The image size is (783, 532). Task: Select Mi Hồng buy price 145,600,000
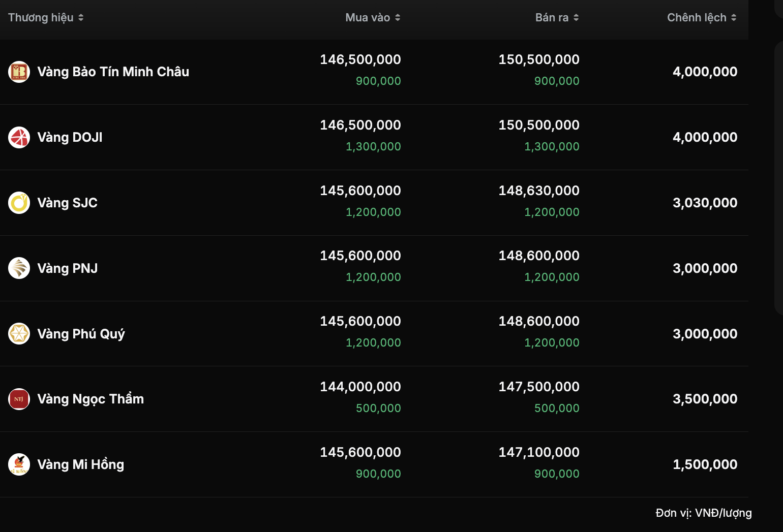pyautogui.click(x=360, y=452)
